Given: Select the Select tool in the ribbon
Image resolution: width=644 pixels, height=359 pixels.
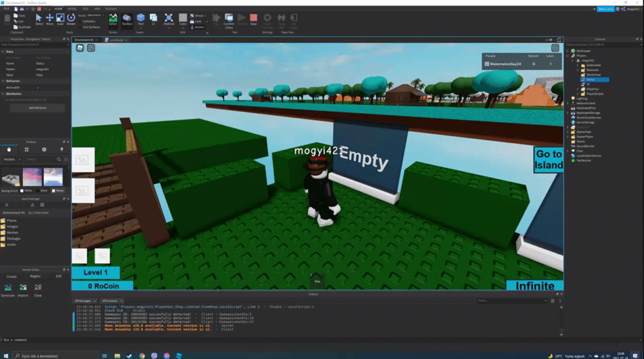Looking at the screenshot, I should (39, 19).
